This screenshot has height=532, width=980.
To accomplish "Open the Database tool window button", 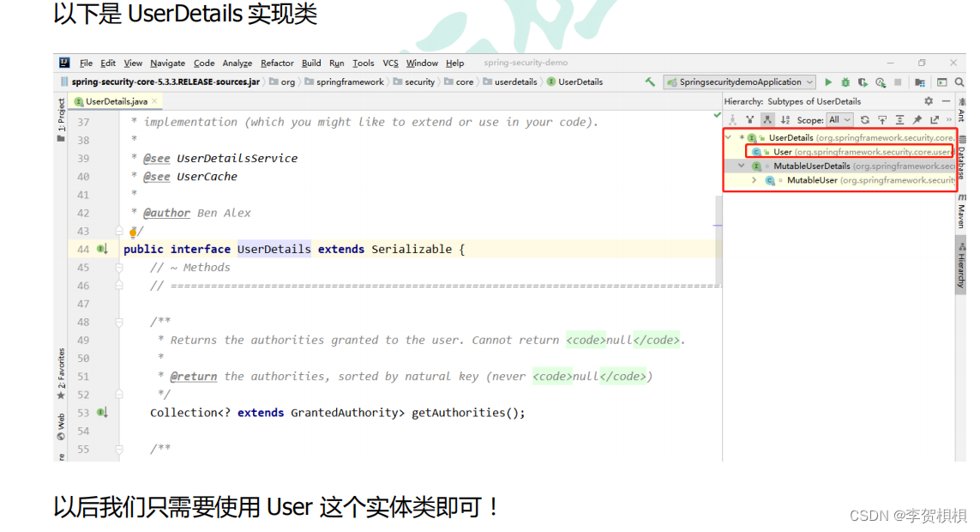I will point(961,157).
